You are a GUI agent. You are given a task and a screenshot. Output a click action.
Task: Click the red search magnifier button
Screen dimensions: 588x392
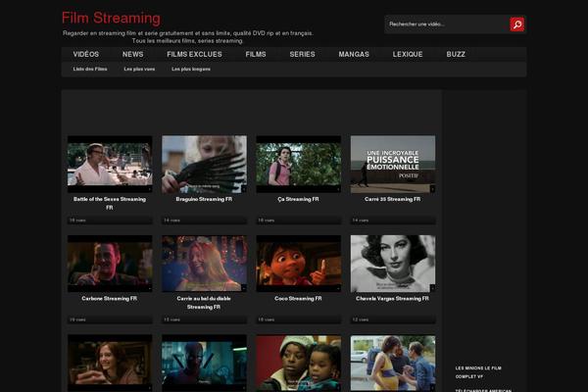pos(516,24)
